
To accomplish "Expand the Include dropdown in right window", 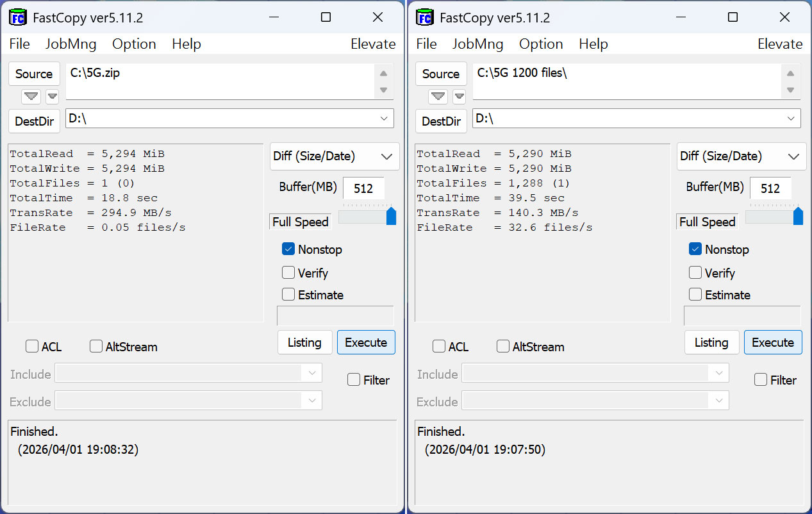I will coord(718,373).
